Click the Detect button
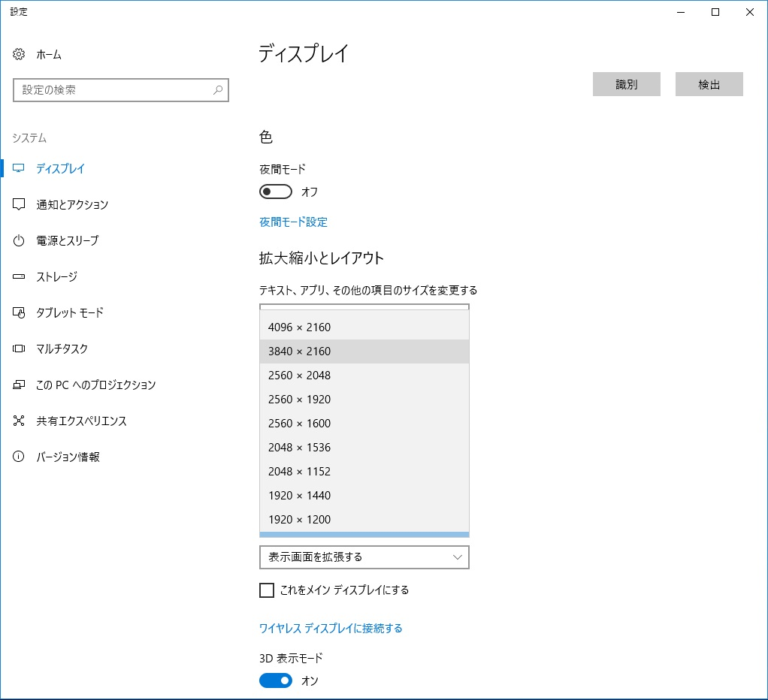Screen dimensions: 768x700 (x=709, y=85)
